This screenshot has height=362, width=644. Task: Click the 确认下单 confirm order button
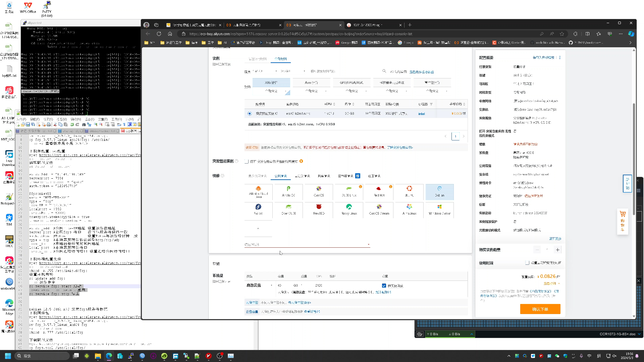coord(540,309)
